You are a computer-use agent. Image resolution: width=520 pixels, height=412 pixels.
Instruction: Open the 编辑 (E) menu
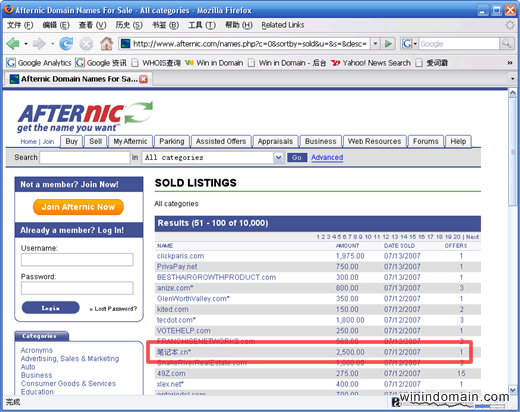[x=56, y=25]
